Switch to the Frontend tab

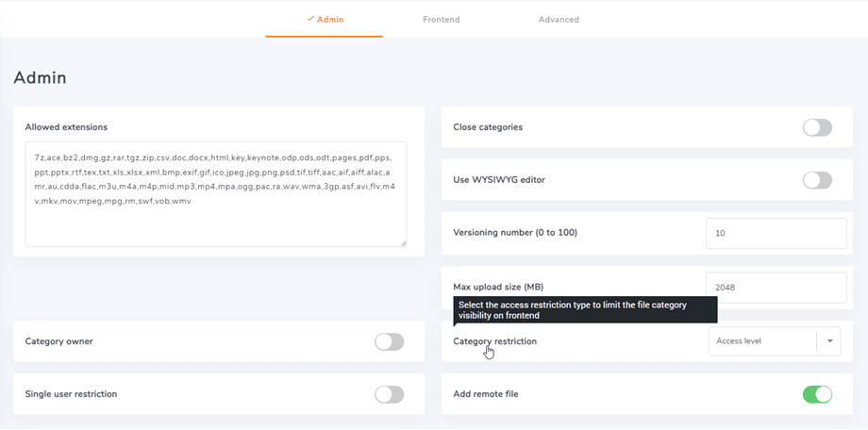[442, 19]
